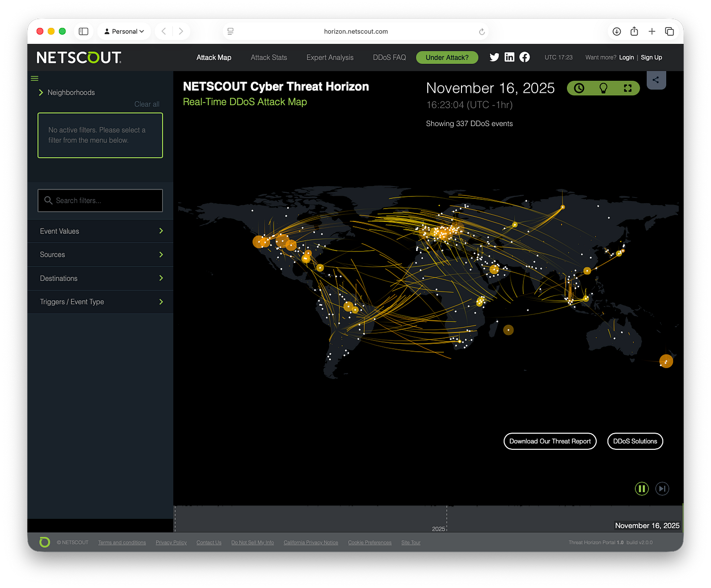Reload the page in Safari
Image resolution: width=711 pixels, height=588 pixels.
click(x=482, y=32)
